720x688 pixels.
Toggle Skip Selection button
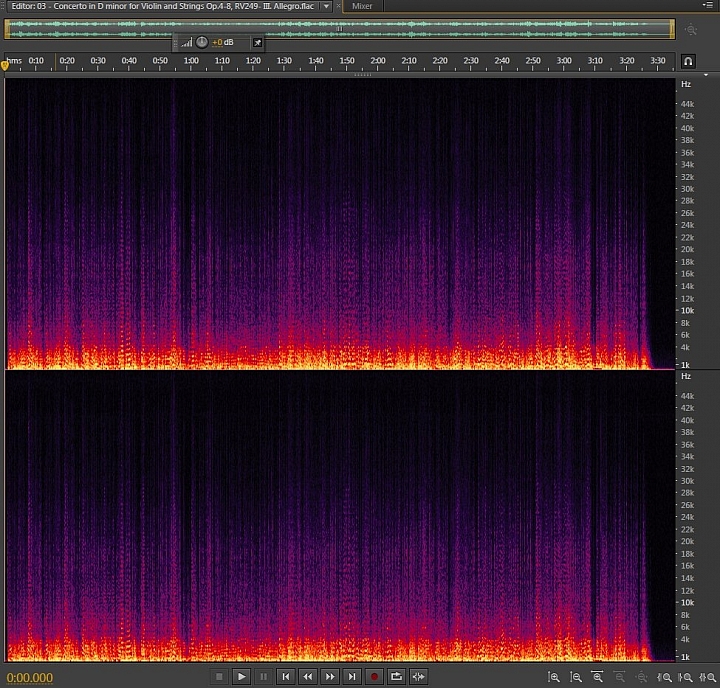(x=418, y=677)
